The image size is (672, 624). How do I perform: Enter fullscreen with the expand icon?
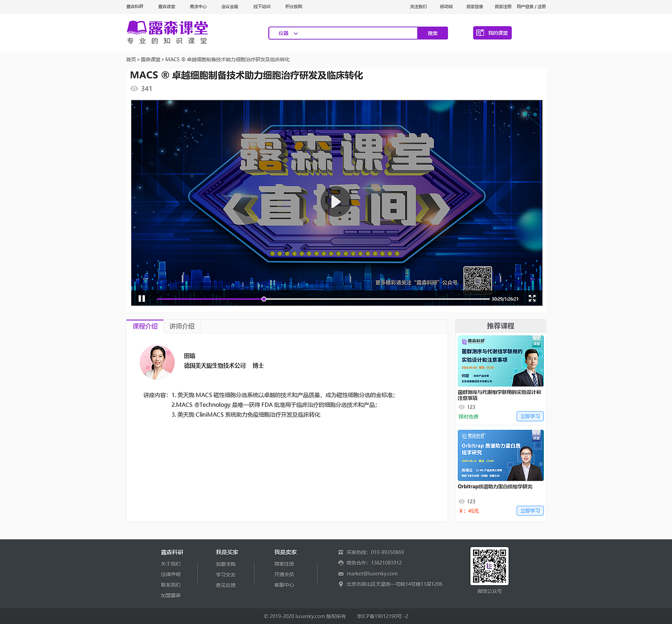click(532, 299)
